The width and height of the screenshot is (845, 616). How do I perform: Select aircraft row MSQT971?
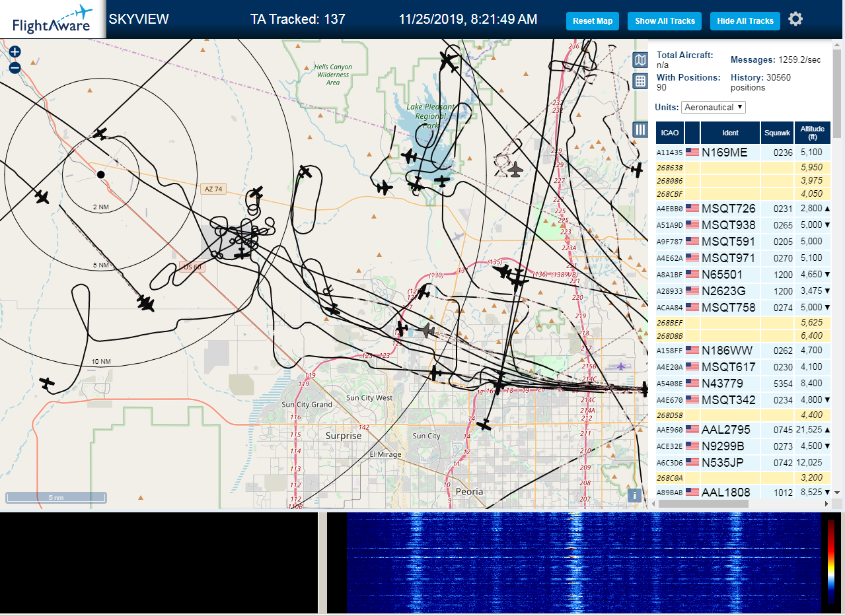pos(743,257)
